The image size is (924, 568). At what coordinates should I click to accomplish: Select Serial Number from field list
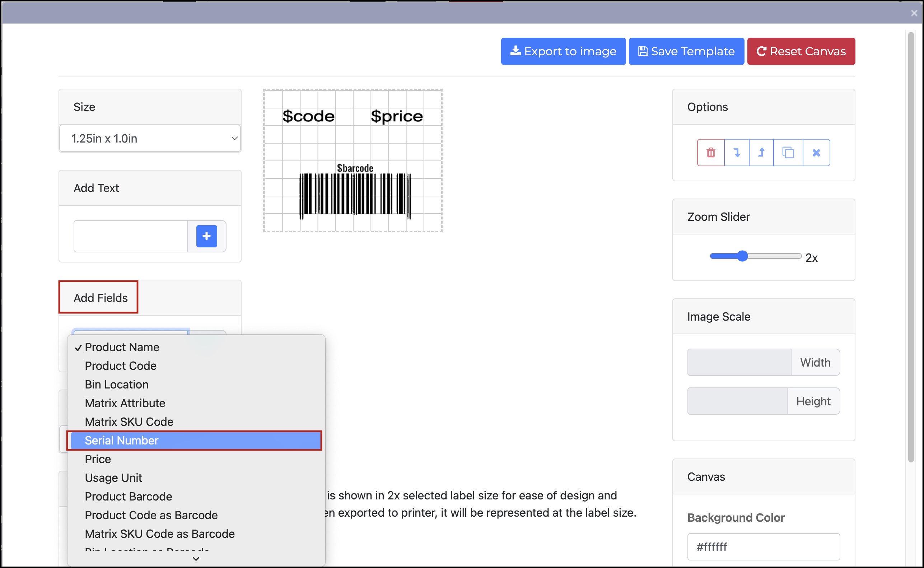[x=194, y=440]
